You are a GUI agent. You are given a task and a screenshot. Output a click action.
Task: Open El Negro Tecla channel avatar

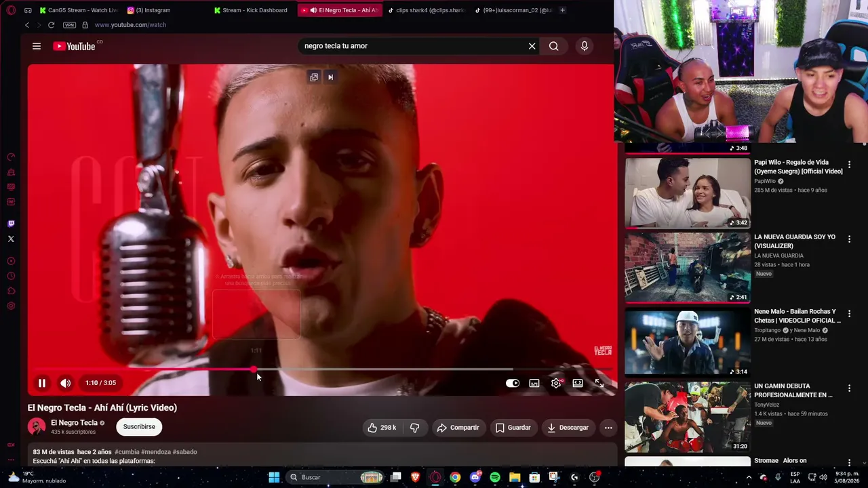pos(37,427)
